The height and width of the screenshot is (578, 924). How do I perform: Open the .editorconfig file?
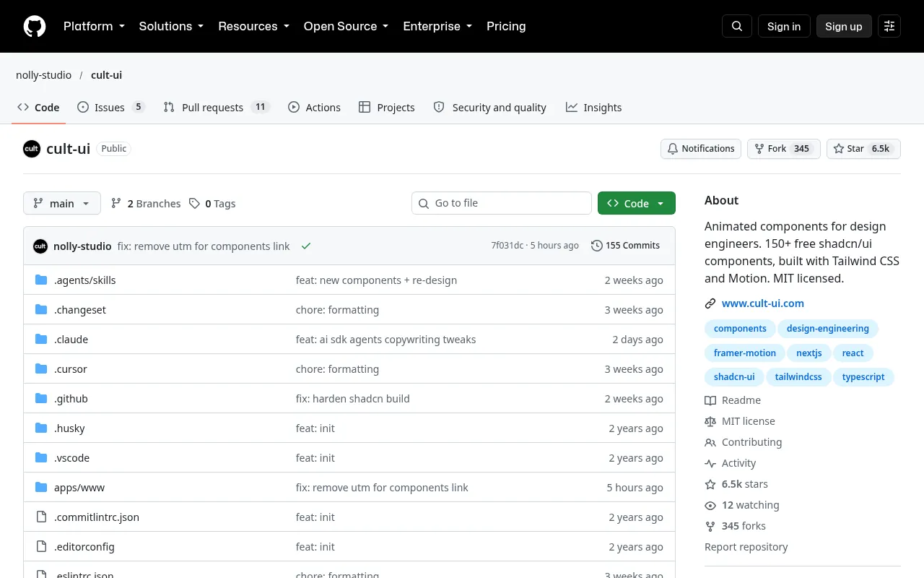tap(84, 547)
